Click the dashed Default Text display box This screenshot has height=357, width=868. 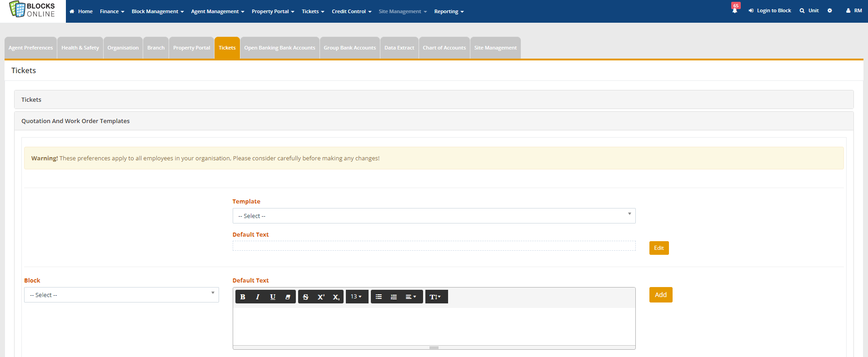[x=434, y=246]
